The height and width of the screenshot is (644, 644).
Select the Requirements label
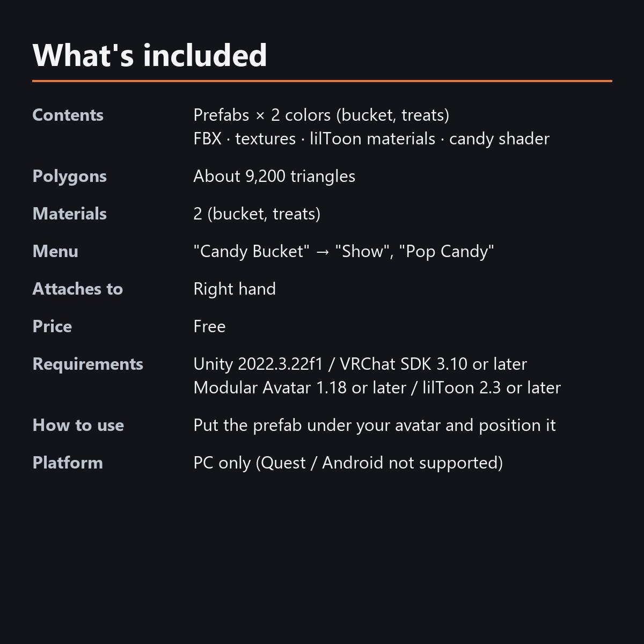[87, 364]
